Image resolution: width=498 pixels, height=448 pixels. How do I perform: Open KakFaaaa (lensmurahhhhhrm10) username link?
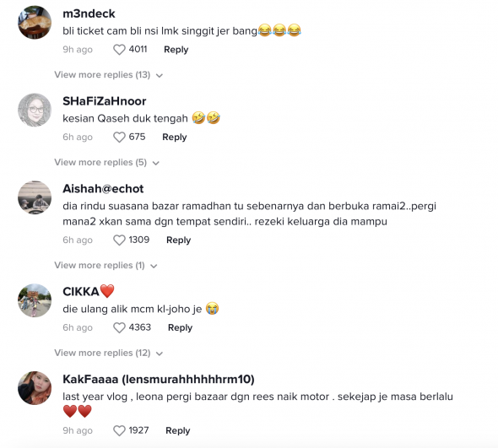coord(159,379)
